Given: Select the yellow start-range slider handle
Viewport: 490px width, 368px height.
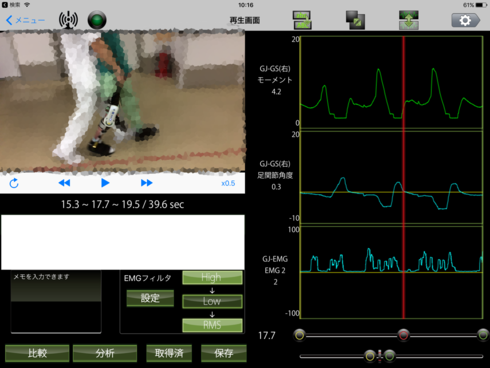Looking at the screenshot, I should click(x=300, y=335).
